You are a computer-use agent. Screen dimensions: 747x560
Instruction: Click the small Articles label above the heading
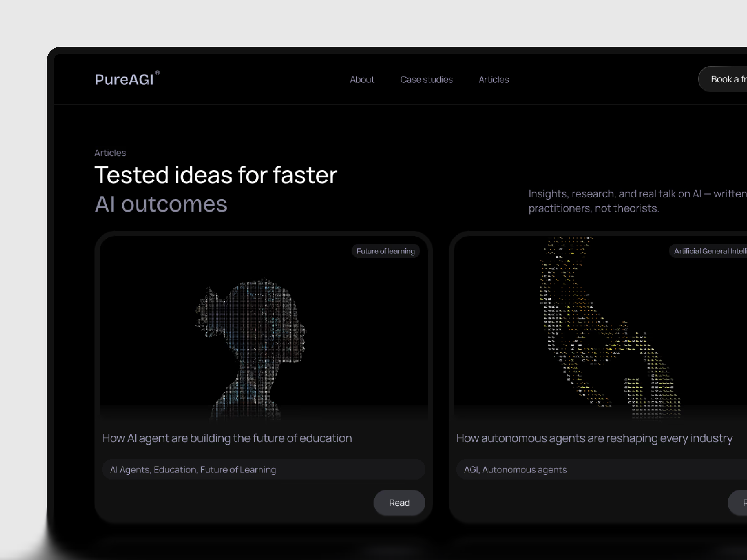[110, 153]
